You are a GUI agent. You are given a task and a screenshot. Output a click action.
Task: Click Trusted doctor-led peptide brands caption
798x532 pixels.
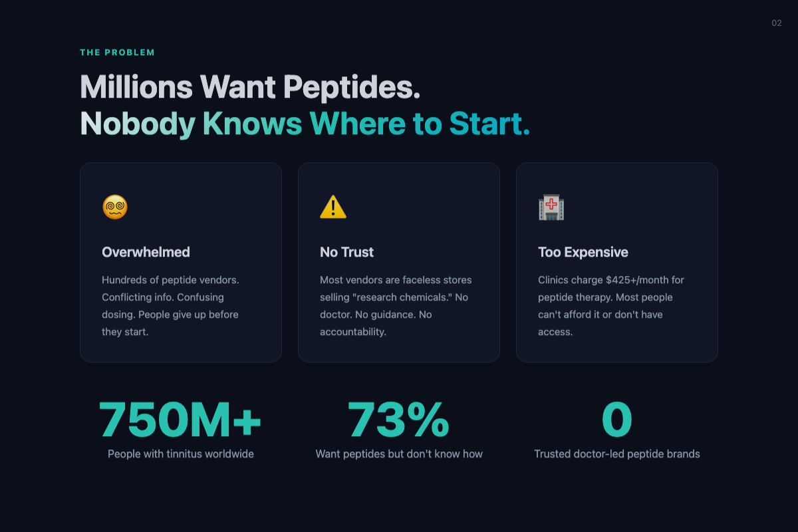617,454
